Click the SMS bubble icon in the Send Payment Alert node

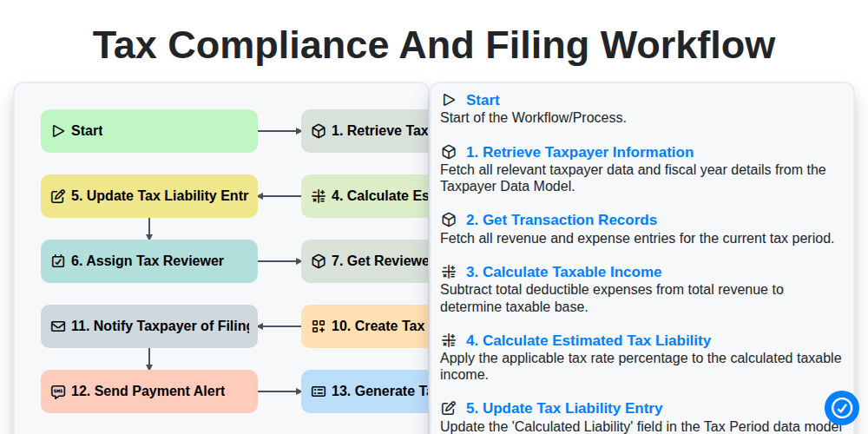[x=58, y=391]
